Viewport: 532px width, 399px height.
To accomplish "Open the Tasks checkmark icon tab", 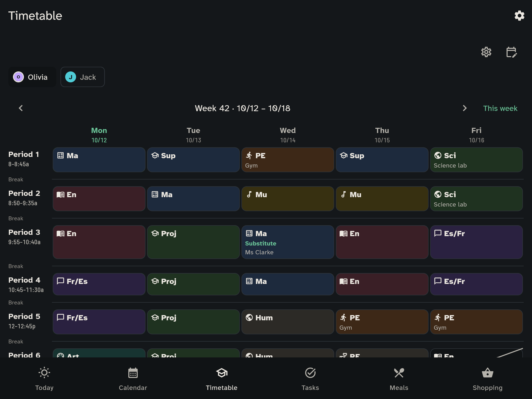I will 310,378.
